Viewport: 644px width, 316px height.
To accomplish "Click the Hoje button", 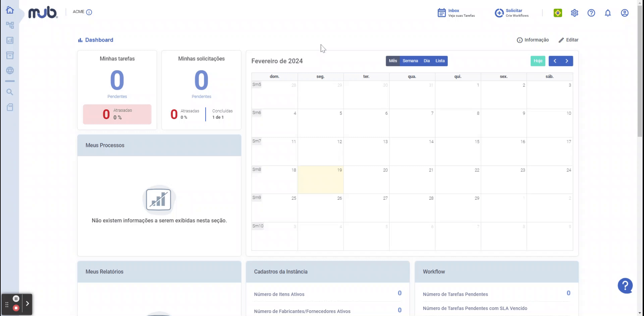I will [x=538, y=61].
